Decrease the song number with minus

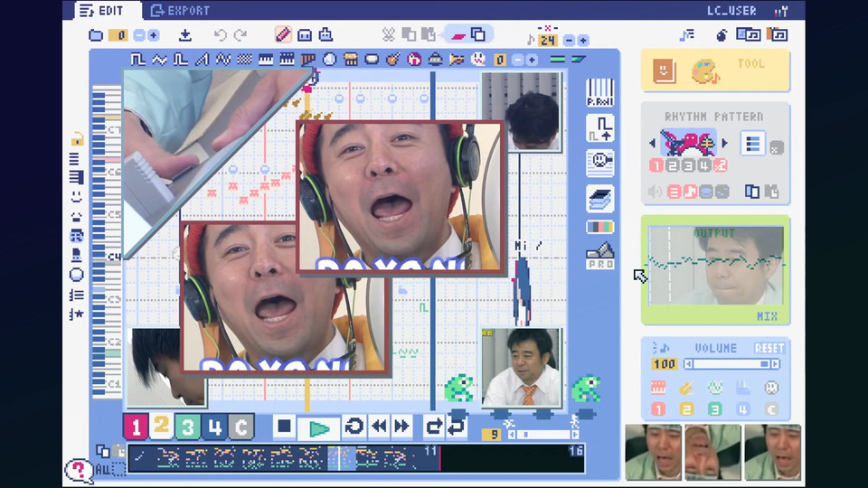(x=139, y=35)
